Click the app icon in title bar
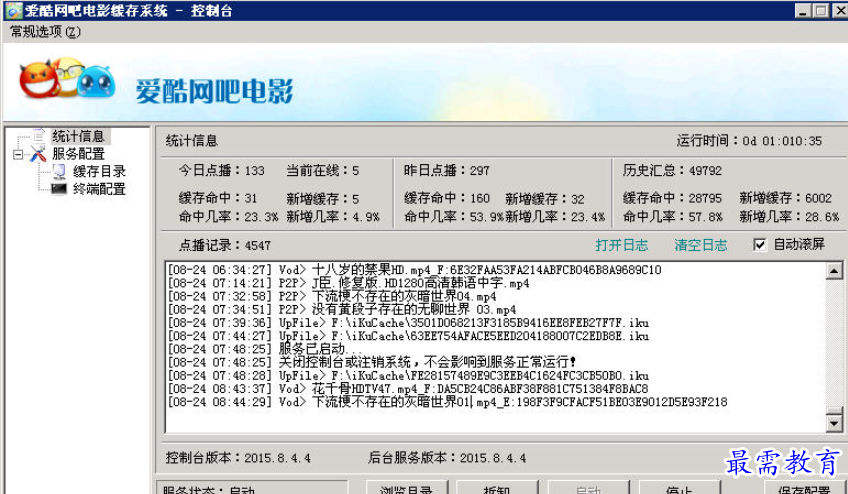This screenshot has width=848, height=494. pyautogui.click(x=14, y=10)
